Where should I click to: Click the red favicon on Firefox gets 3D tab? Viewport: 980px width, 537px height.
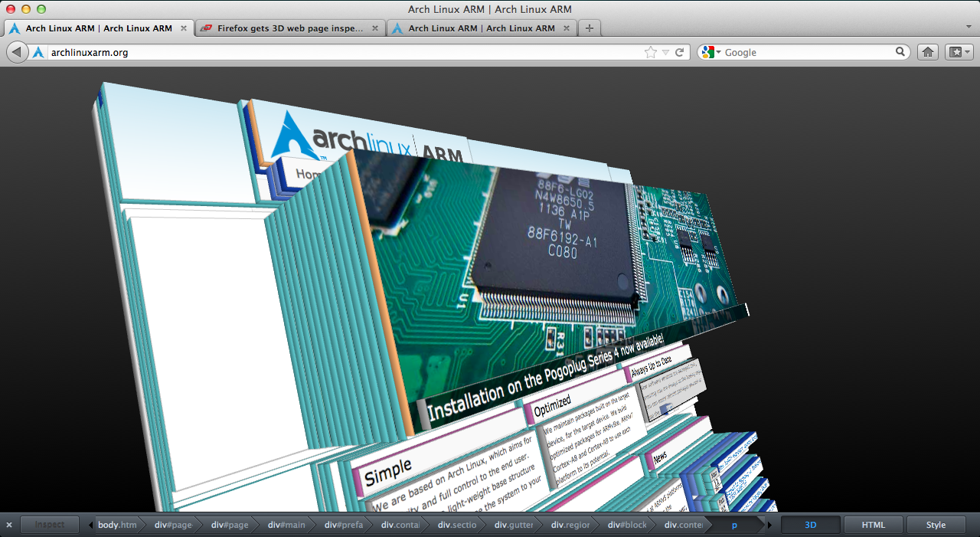pos(205,28)
